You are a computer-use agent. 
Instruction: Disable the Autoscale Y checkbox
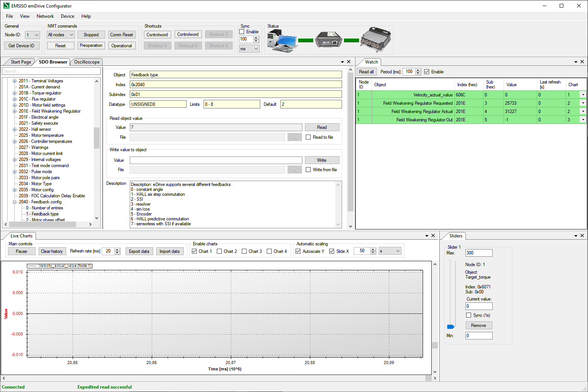[x=298, y=251]
